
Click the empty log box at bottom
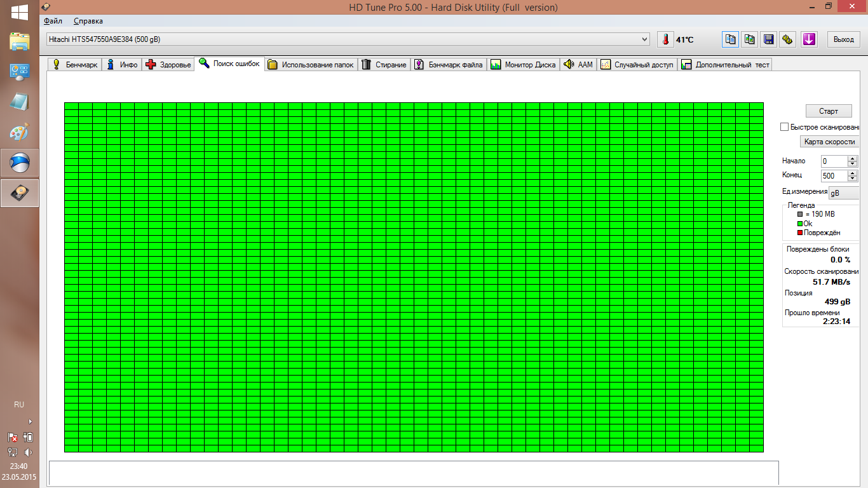[x=414, y=474]
